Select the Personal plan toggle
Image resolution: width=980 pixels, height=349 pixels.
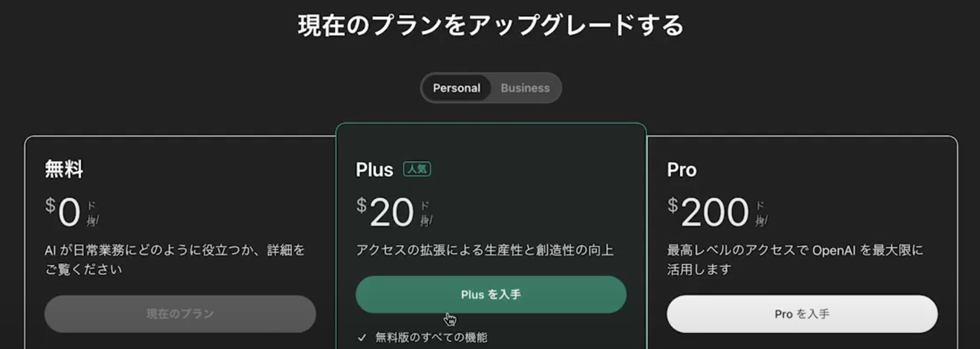456,88
